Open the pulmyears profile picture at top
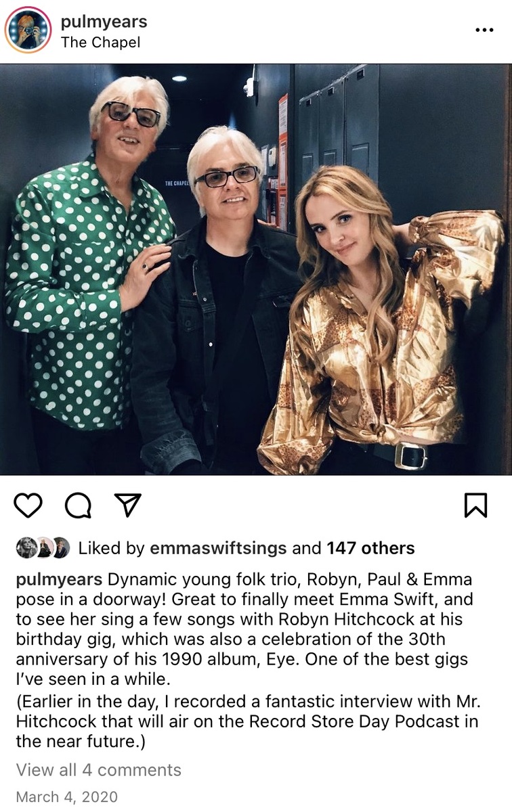512x812 pixels. click(x=28, y=30)
